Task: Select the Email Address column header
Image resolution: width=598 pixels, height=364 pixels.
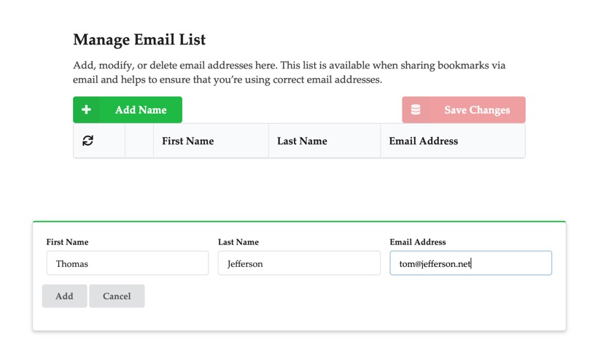Action: (x=424, y=141)
